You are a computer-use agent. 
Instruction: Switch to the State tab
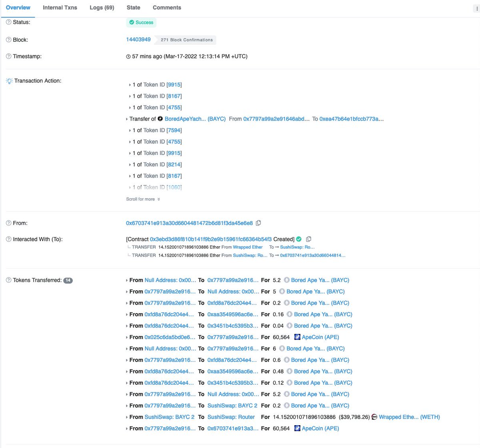pos(134,8)
